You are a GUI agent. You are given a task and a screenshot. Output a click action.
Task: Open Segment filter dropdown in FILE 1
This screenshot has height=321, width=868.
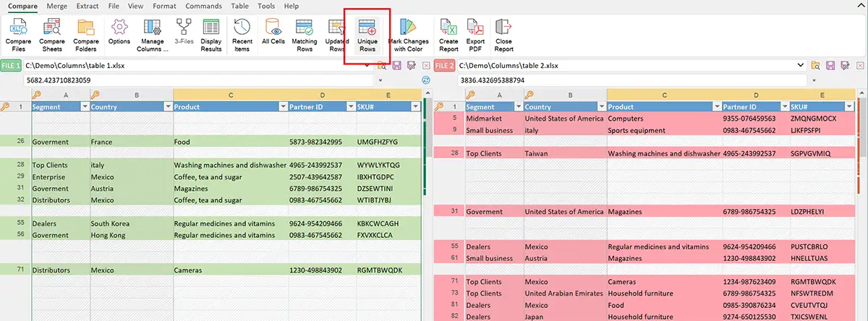(83, 107)
